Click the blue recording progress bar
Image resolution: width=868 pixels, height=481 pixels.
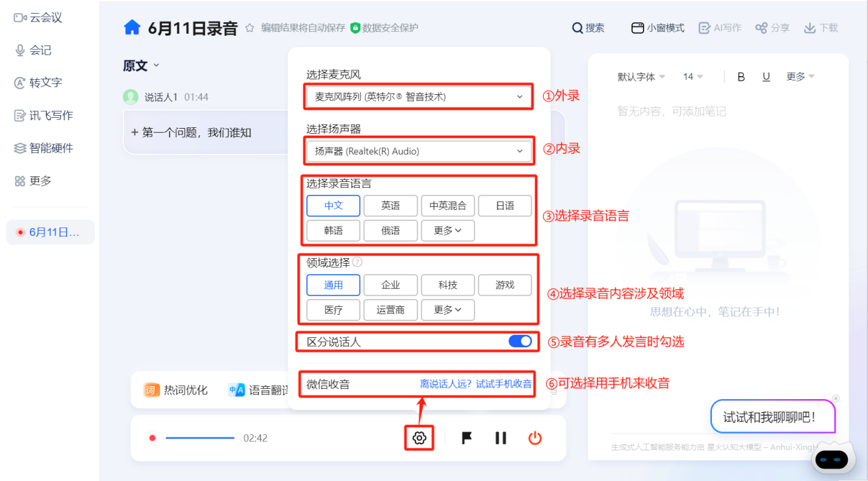(200, 438)
